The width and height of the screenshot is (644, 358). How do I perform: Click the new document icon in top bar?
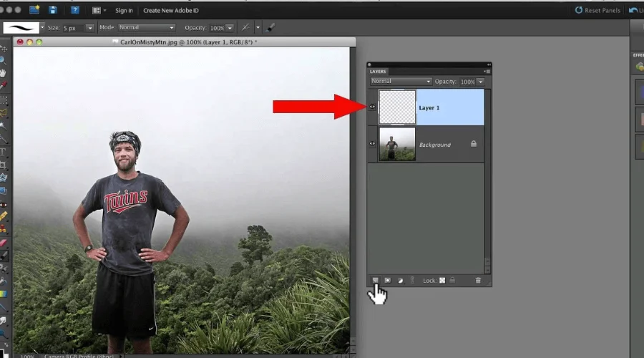pyautogui.click(x=34, y=10)
